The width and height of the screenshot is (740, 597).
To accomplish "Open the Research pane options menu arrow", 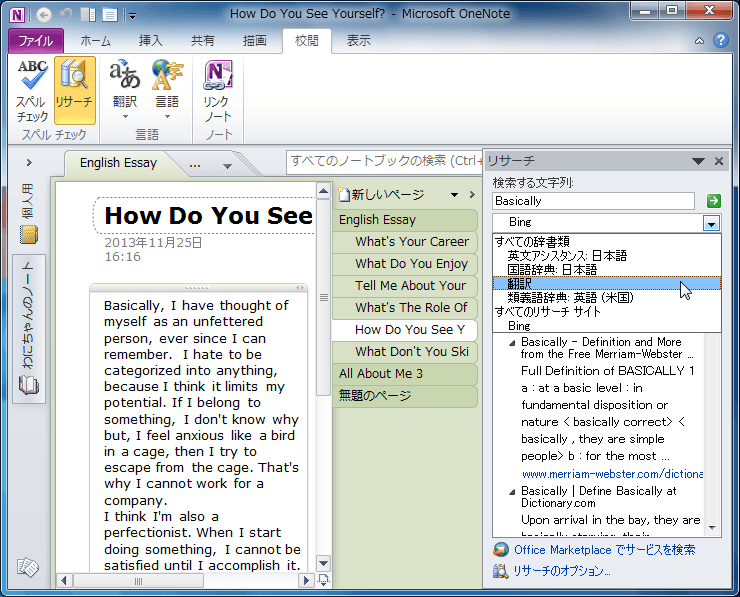I will [698, 161].
